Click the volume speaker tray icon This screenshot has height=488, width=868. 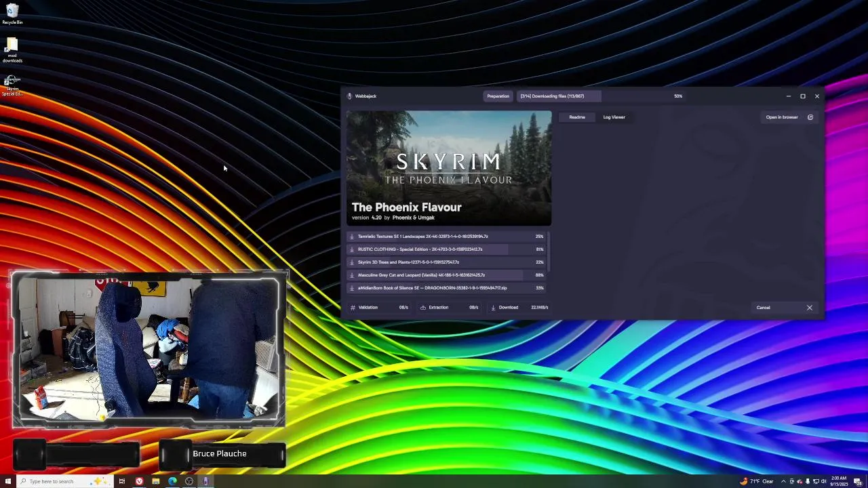tap(824, 481)
